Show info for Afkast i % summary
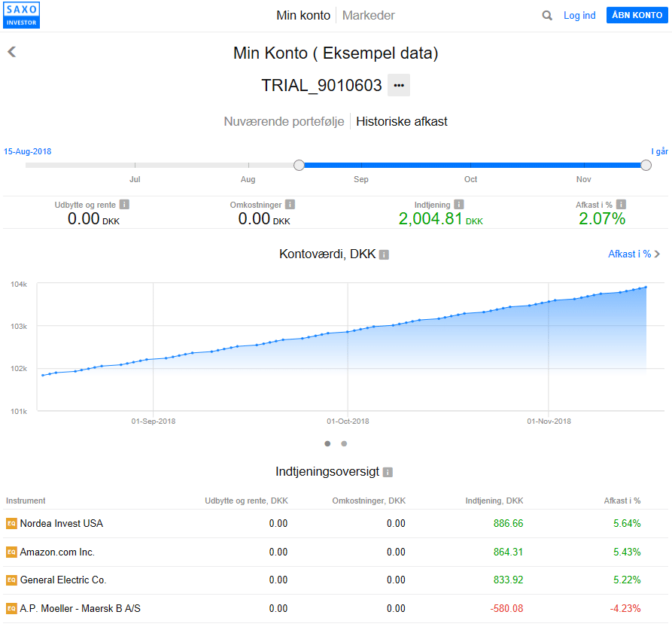Viewport: 672px width, 633px height. tap(621, 205)
